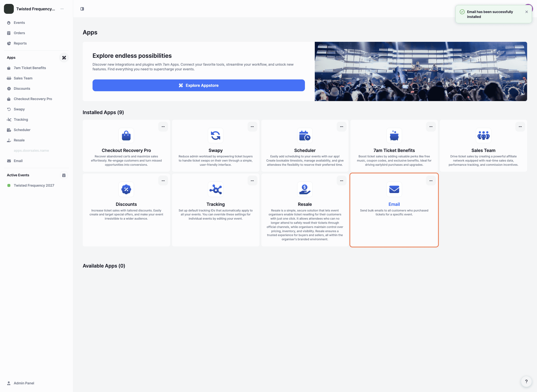537x392 pixels.
Task: Click the sidebar collapse toggle icon
Action: point(82,9)
